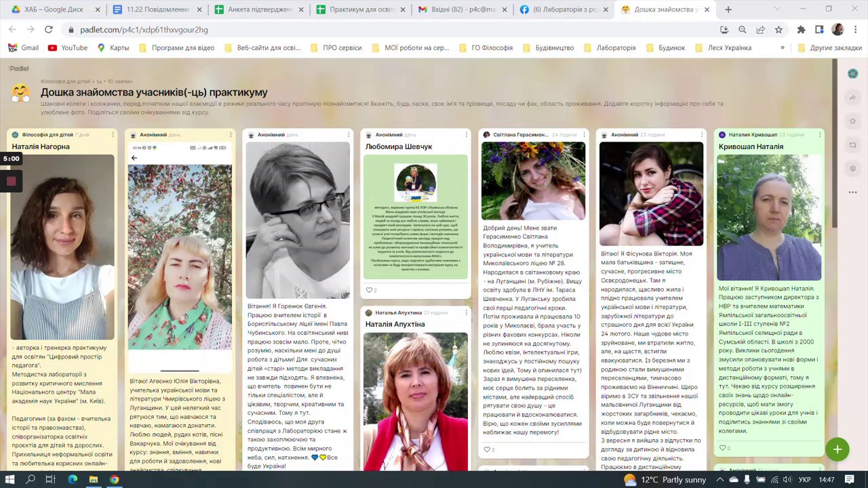Screen dimensions: 868x488
Task: Add a new post with green plus button
Action: 837,449
